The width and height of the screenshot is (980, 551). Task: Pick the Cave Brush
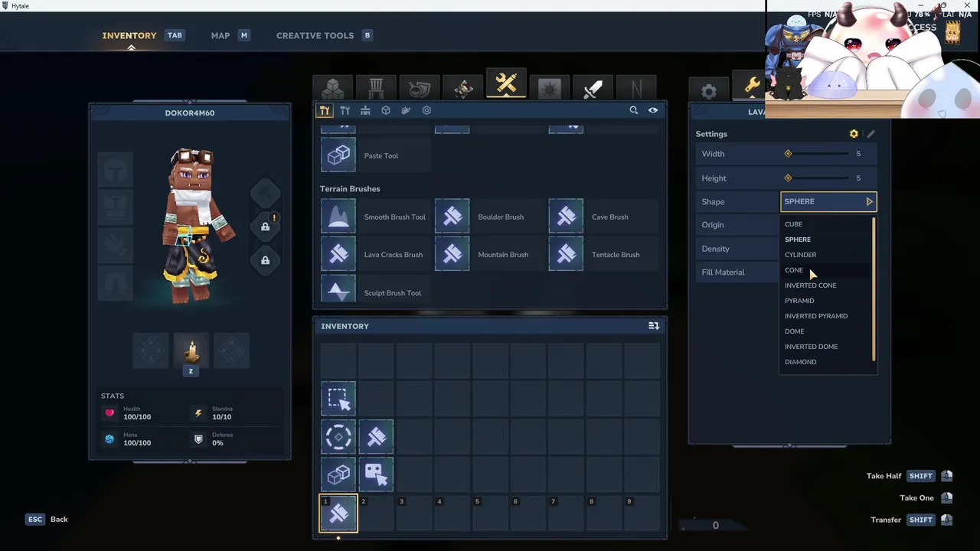[x=603, y=217]
